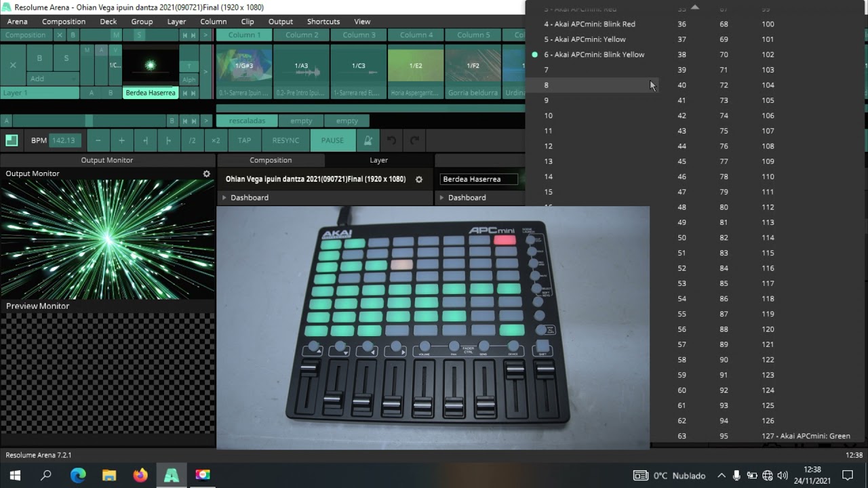Choose '4 - Akai APCmini: Blink Red' option
868x488 pixels.
[x=589, y=24]
